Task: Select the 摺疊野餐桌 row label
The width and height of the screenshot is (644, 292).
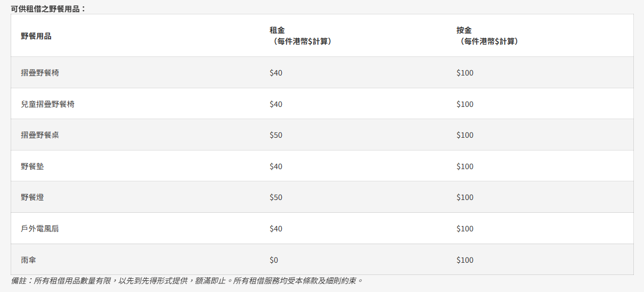Action: coord(40,135)
